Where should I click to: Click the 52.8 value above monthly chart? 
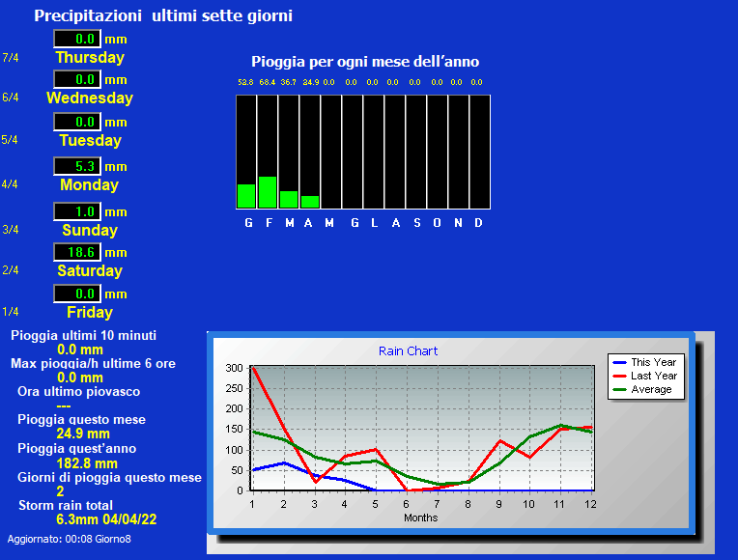pos(245,82)
